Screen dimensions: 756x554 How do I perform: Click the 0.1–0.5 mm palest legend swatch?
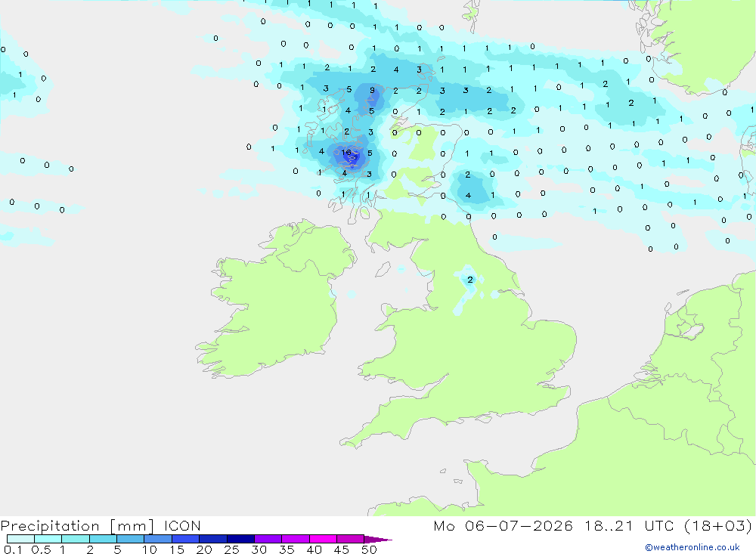(x=20, y=539)
